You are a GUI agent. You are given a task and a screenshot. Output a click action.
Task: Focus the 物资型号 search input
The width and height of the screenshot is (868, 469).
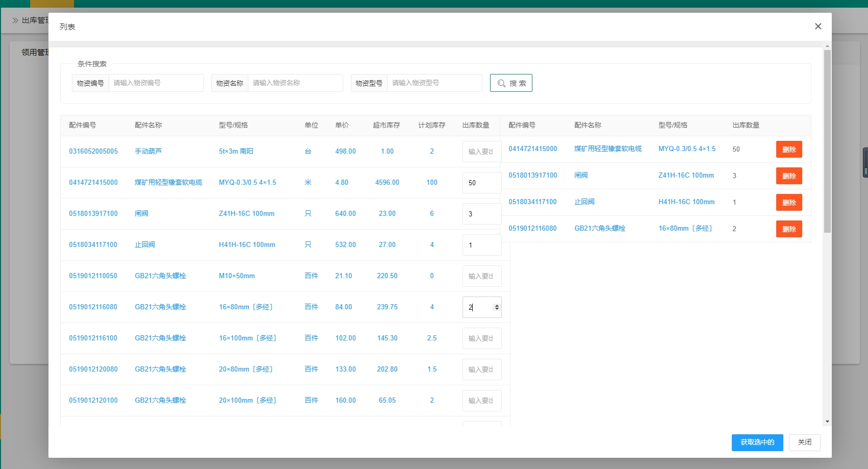tap(435, 83)
